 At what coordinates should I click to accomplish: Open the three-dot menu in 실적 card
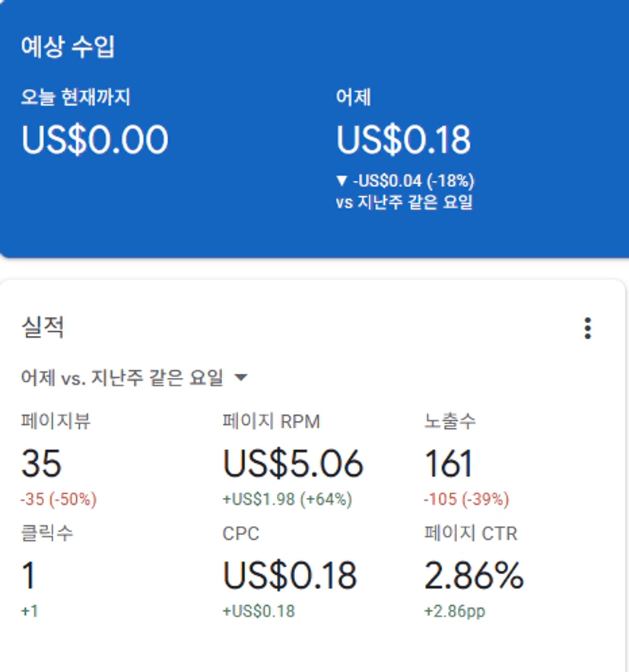coord(587,328)
